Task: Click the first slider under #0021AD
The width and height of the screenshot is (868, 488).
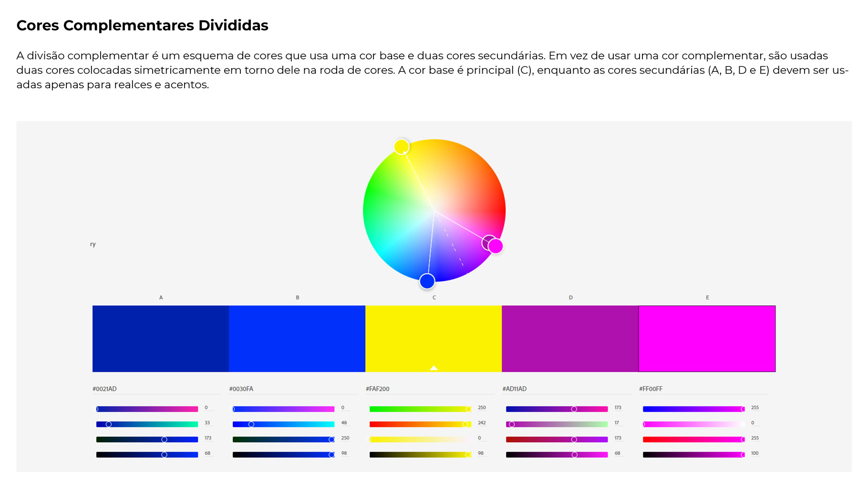Action: coord(147,409)
